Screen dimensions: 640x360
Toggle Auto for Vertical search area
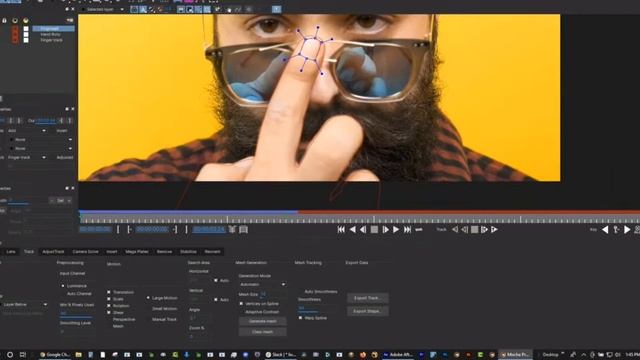[216, 300]
